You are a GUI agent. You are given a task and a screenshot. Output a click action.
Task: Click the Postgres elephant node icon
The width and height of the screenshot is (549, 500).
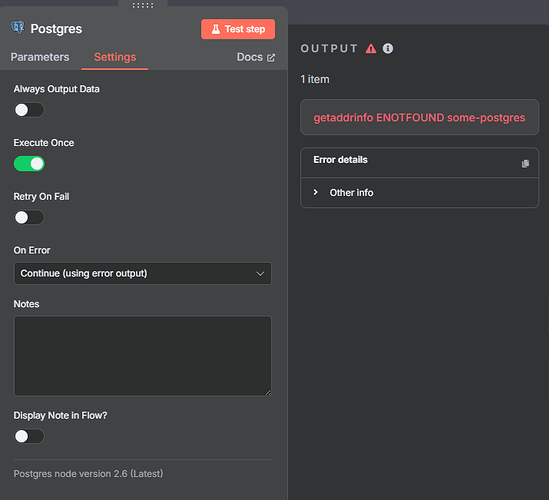[x=18, y=27]
